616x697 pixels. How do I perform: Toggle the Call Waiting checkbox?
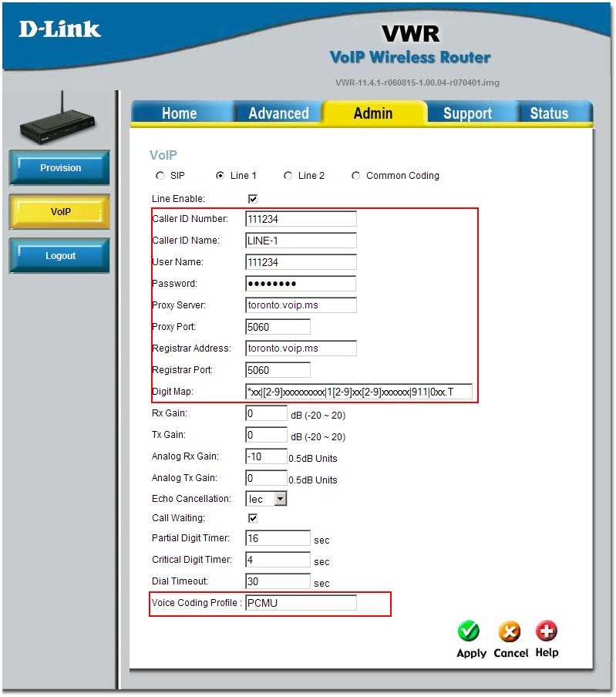(253, 518)
